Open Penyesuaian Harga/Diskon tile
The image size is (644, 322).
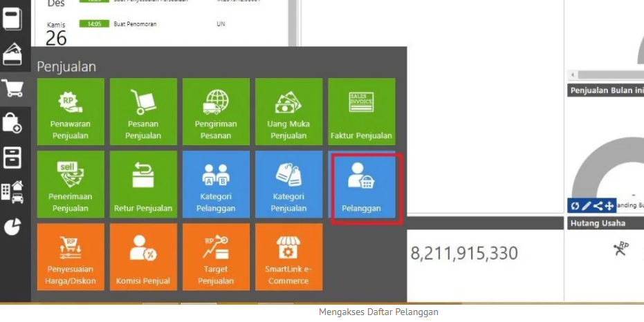coord(71,257)
